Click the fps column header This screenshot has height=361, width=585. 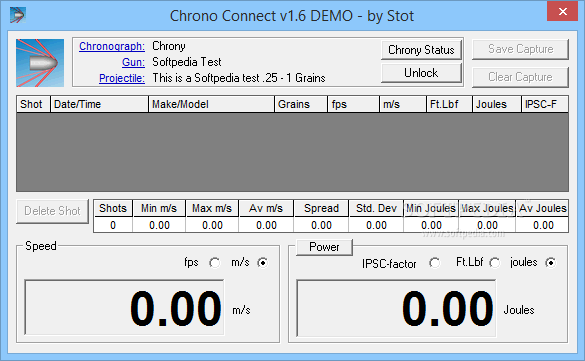[x=353, y=104]
